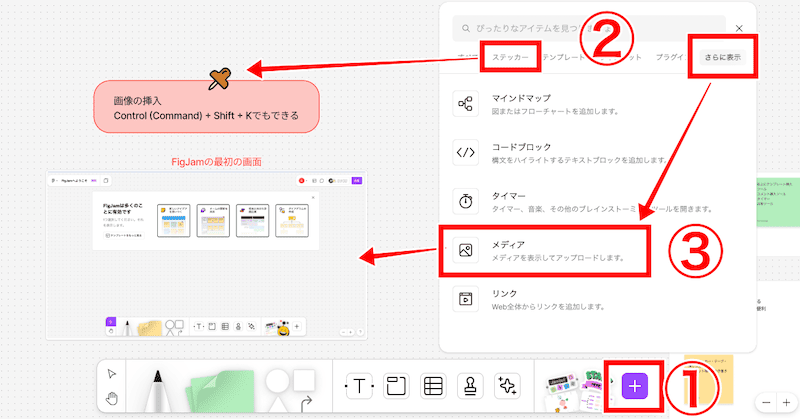This screenshot has height=419, width=800.
Task: Zoom out with the minus button
Action: click(x=766, y=400)
